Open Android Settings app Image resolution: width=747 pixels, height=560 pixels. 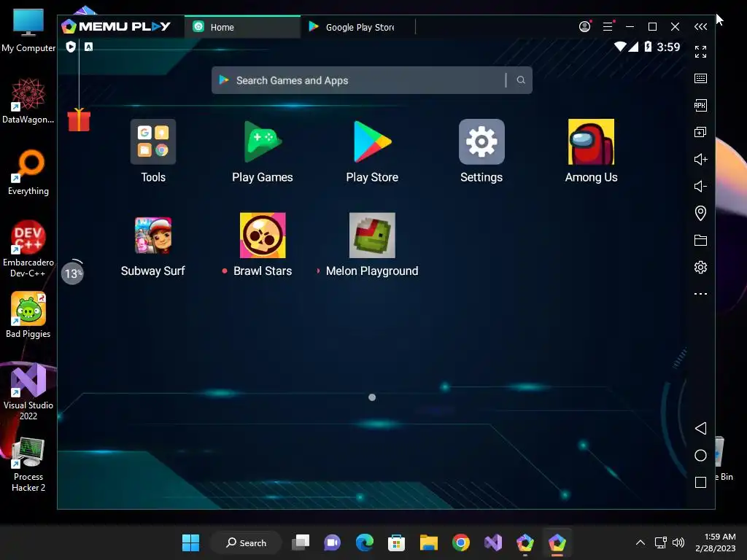point(481,142)
